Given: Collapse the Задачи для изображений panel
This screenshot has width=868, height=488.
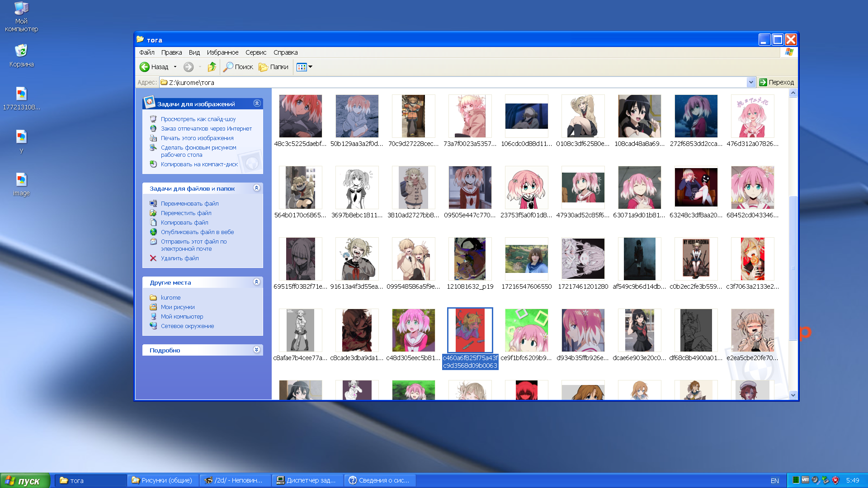Looking at the screenshot, I should coord(257,103).
